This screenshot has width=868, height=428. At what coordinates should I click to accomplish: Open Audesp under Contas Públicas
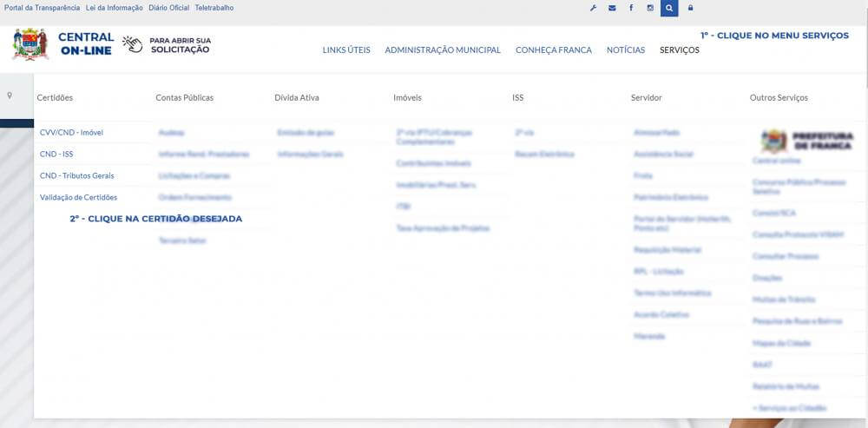171,133
